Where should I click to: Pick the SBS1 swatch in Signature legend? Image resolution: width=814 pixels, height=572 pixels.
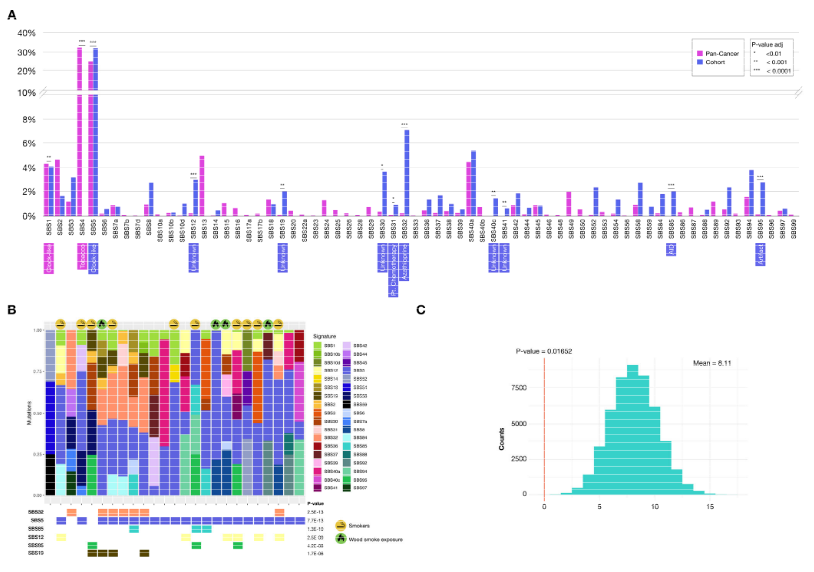pos(318,345)
